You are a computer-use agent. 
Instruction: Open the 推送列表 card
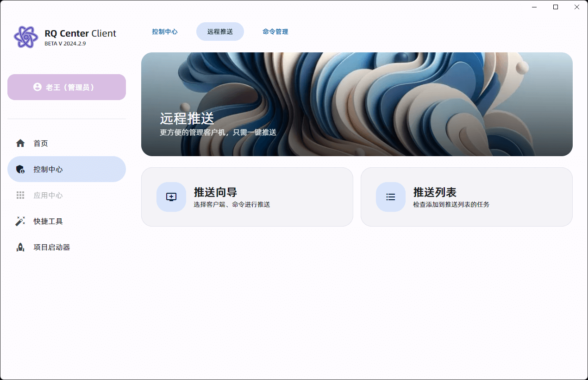pos(466,196)
